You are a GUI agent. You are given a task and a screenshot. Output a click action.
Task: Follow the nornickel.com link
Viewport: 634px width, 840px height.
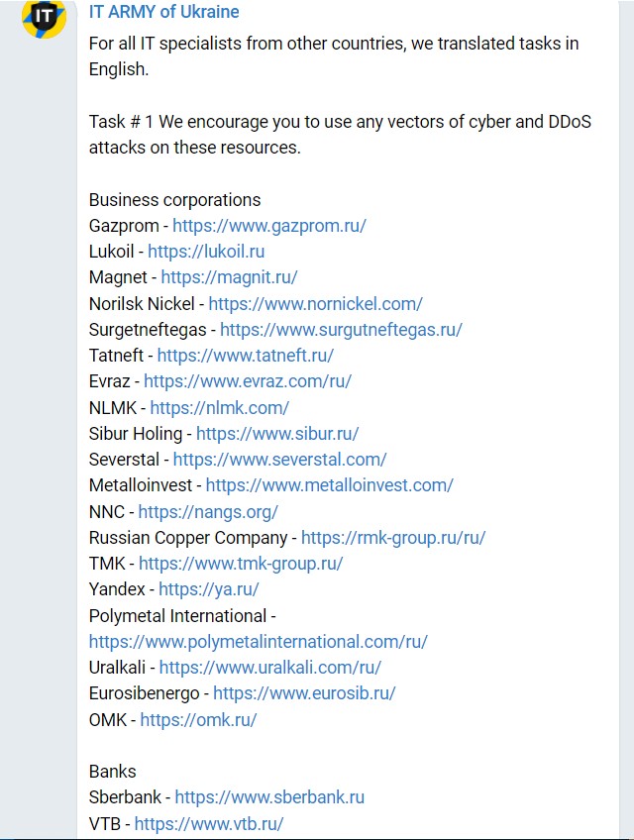[315, 304]
